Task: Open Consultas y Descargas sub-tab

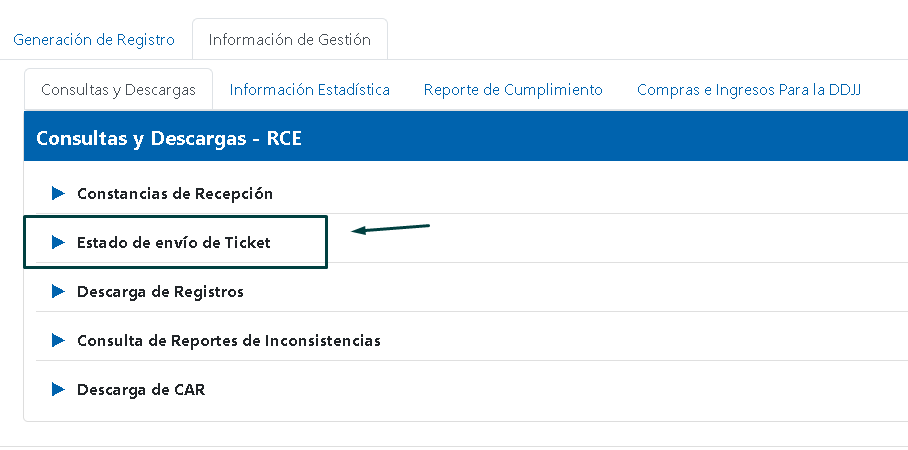Action: 118,89
